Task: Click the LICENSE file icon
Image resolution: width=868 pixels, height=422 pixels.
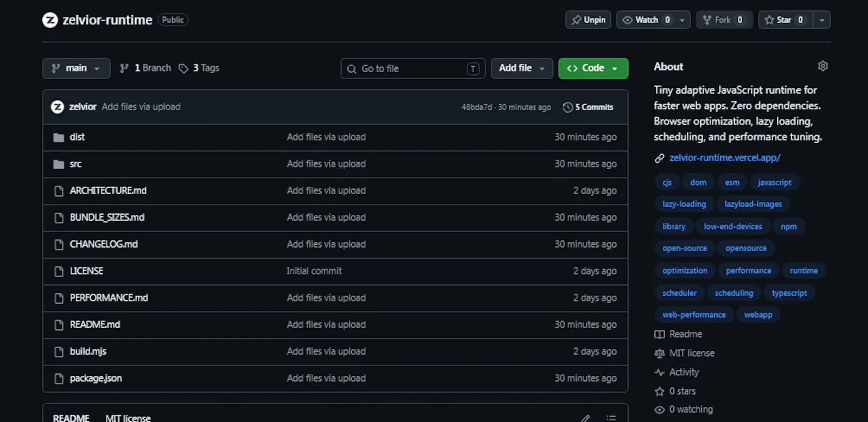Action: click(59, 271)
